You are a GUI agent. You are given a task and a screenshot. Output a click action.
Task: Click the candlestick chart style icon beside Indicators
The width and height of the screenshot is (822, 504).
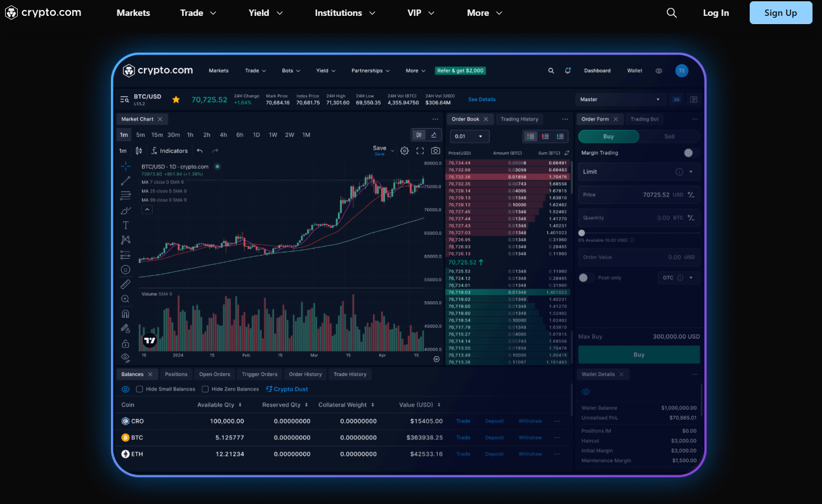coord(139,151)
